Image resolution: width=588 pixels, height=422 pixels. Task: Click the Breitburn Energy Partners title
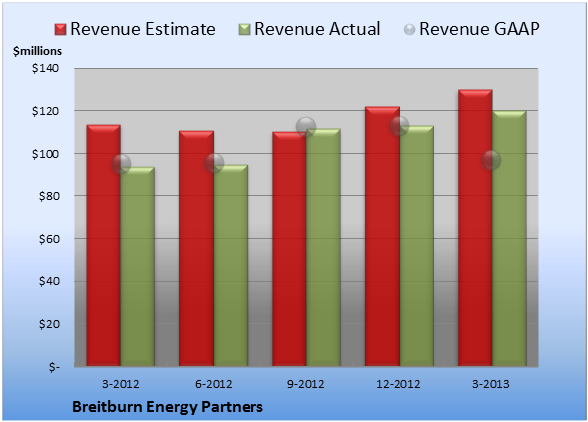point(168,407)
